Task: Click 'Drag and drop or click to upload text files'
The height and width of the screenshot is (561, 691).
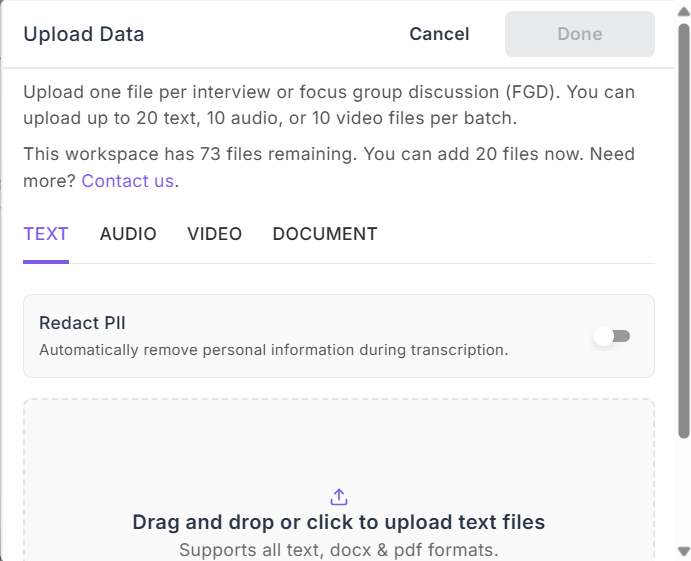Action: point(338,522)
